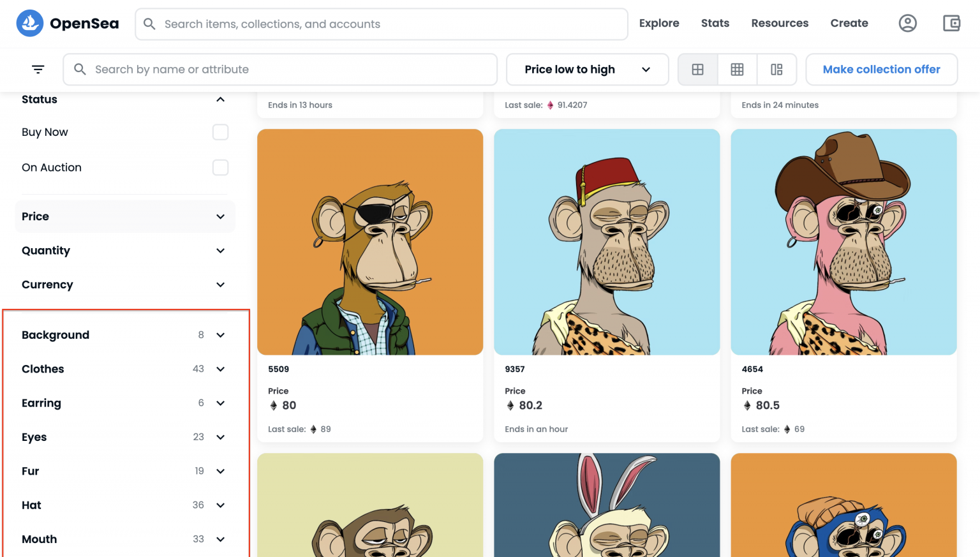Open ape 9357 with the red fez
The width and height of the screenshot is (980, 557).
(607, 242)
